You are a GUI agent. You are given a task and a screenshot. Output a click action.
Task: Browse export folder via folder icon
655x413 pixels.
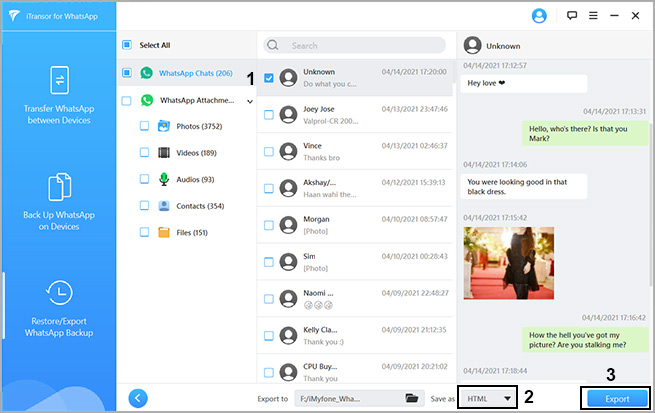[411, 398]
